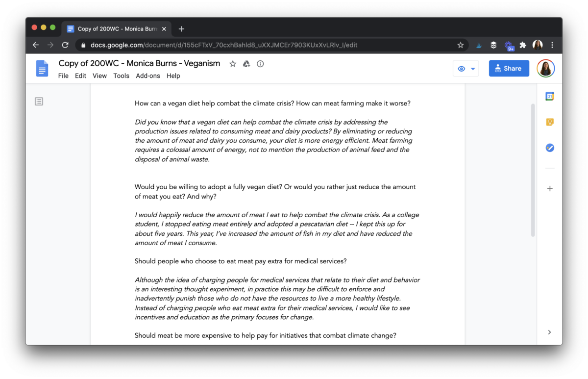Viewport: 588px width, 379px height.
Task: Return to Docs home via the blue Docs icon
Action: point(42,68)
